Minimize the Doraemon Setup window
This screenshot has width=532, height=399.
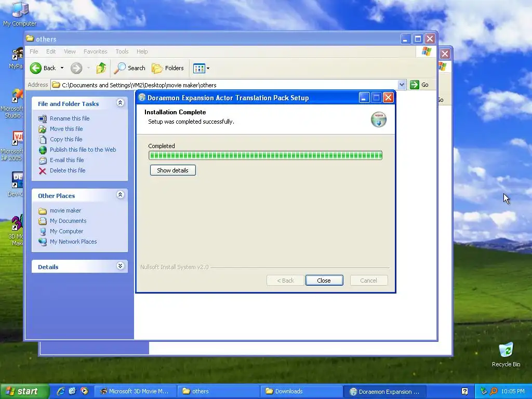[364, 98]
